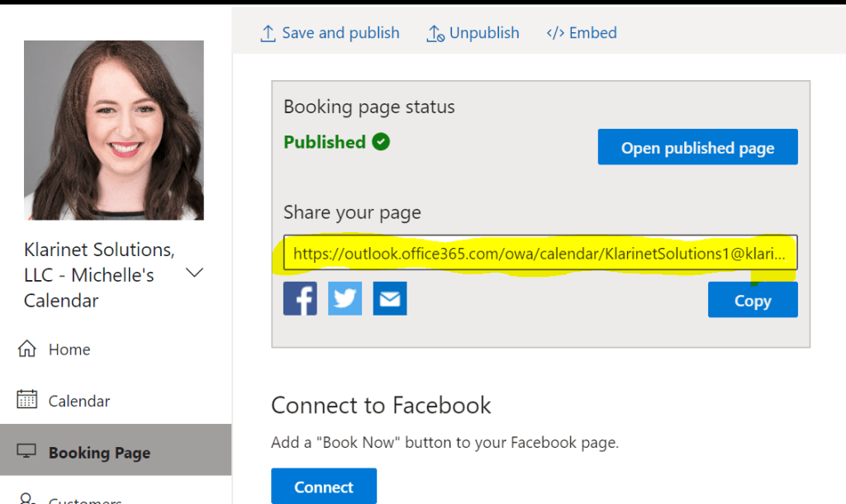The image size is (846, 504).
Task: Click the Connect to Facebook heading
Action: pyautogui.click(x=381, y=405)
